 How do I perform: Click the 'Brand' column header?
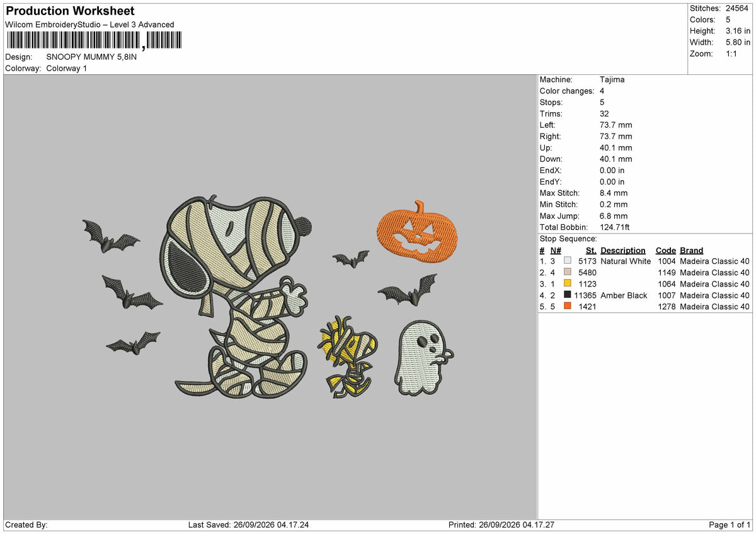tap(692, 251)
